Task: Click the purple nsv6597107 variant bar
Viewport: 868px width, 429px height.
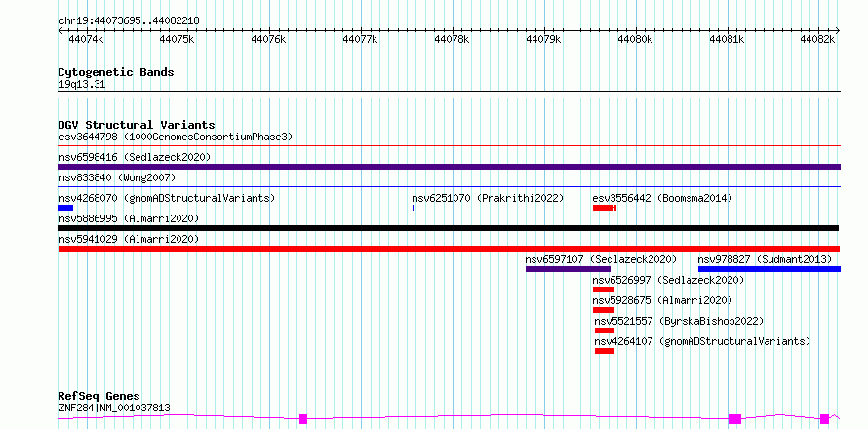Action: coord(568,269)
